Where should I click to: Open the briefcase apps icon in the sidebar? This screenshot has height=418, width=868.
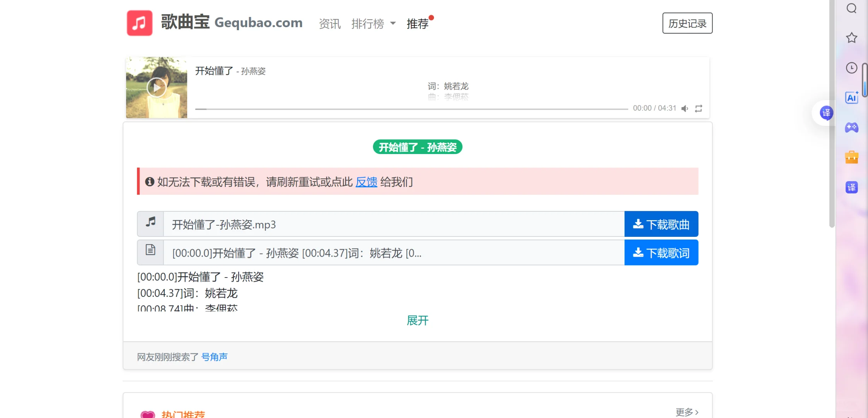851,158
